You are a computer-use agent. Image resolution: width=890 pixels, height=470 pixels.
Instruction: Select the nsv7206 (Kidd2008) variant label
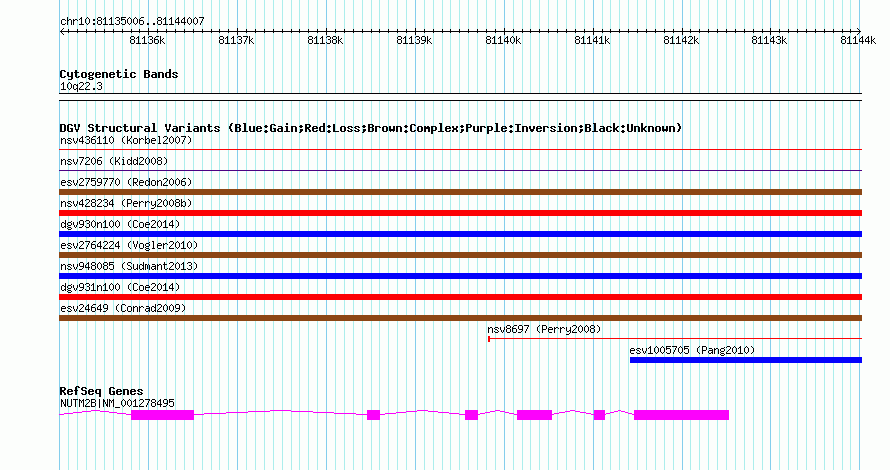[x=114, y=161]
